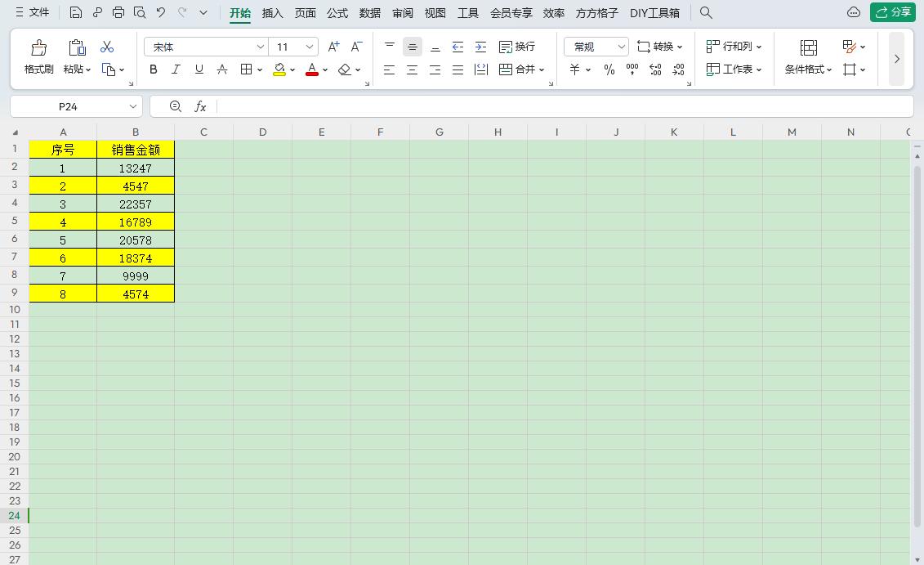
Task: Apply yellow fill color bucket
Action: [279, 70]
